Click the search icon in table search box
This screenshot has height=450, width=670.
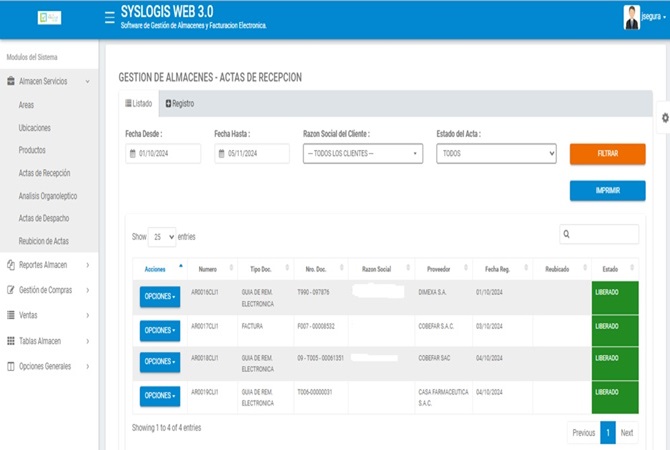pyautogui.click(x=567, y=234)
